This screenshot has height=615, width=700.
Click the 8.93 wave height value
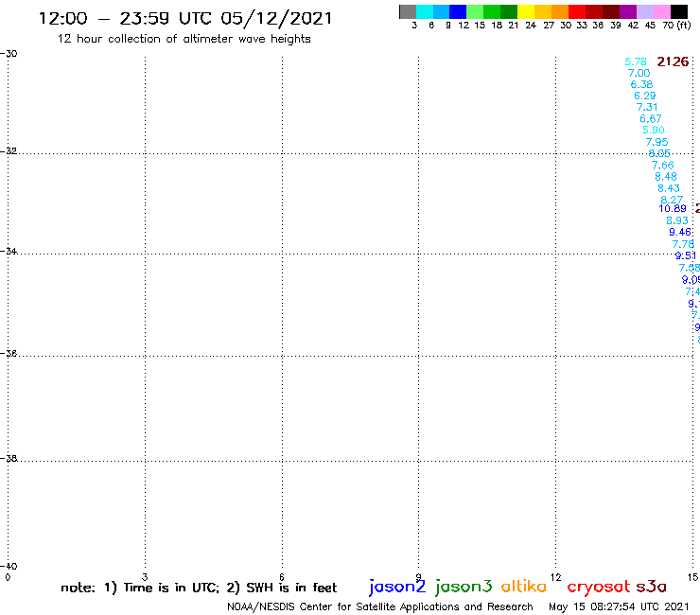point(677,220)
